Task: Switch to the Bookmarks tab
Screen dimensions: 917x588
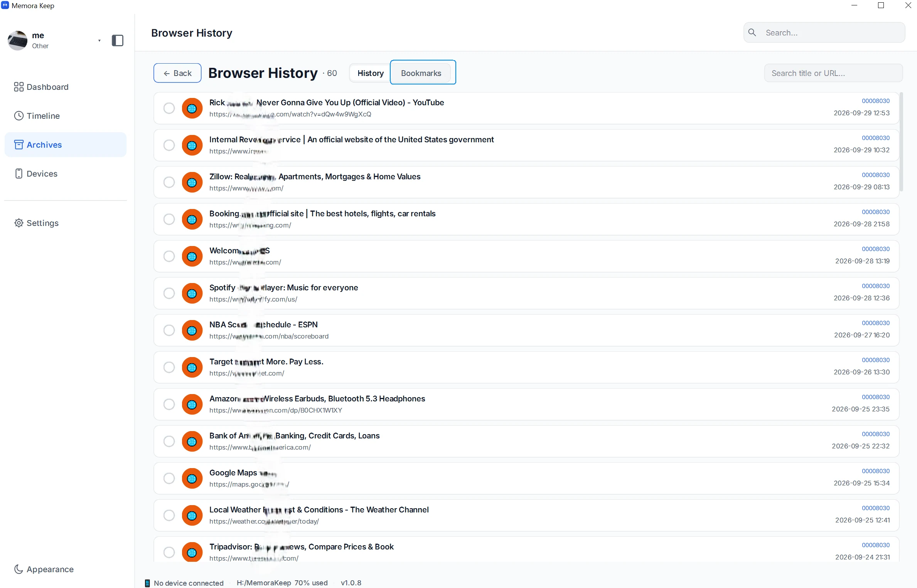Action: pyautogui.click(x=421, y=73)
